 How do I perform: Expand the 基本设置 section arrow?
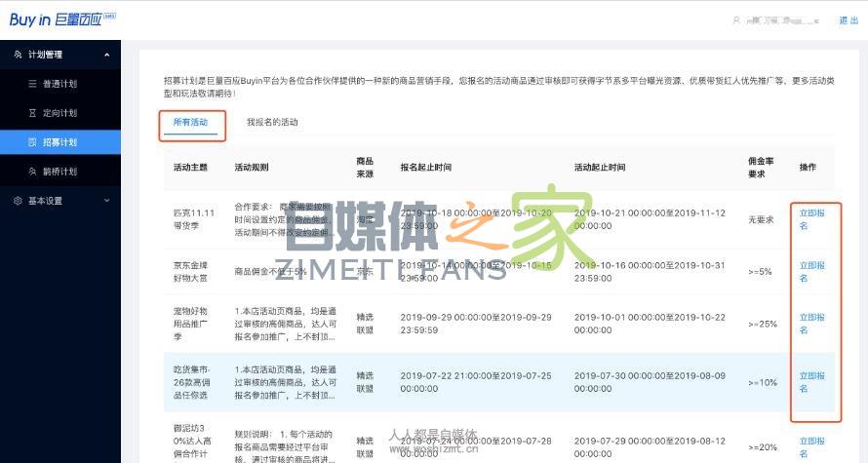107,200
